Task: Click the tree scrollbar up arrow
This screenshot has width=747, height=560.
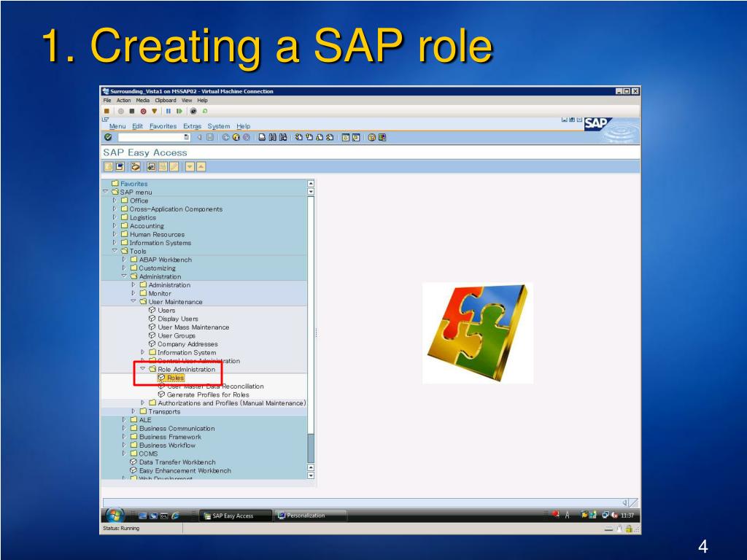Action: click(x=311, y=183)
